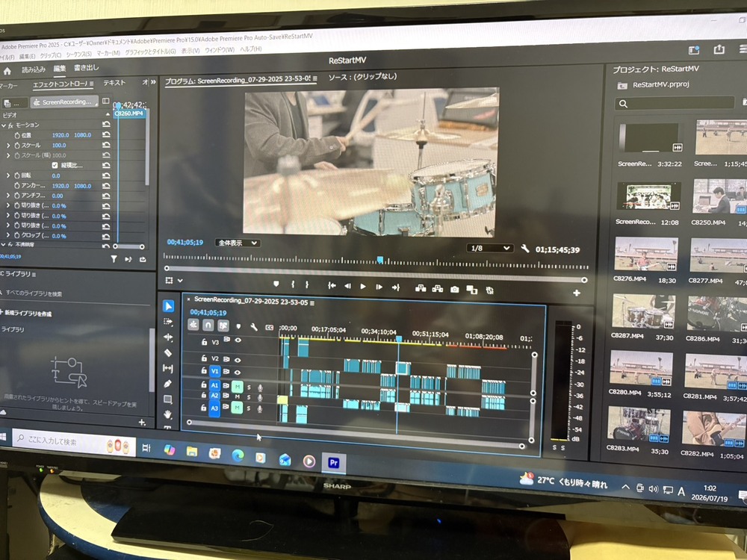Select the Track Select Forward tool
This screenshot has height=560, width=747.
[168, 322]
